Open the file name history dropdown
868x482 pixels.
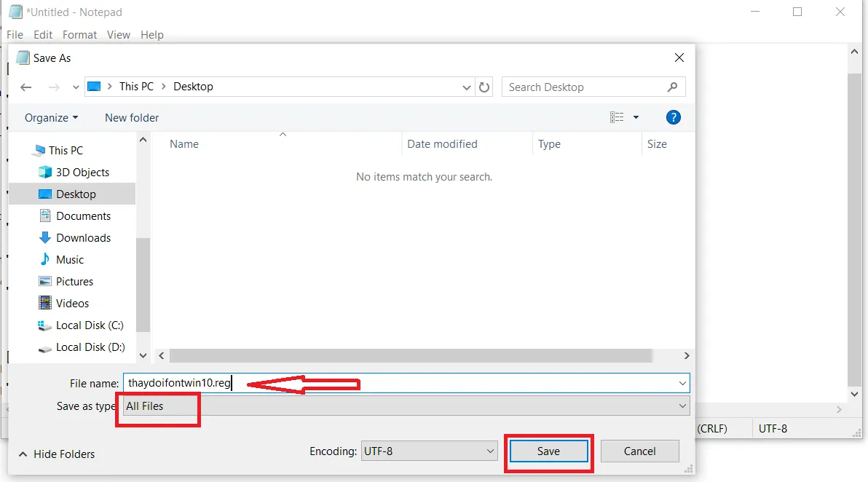(682, 383)
